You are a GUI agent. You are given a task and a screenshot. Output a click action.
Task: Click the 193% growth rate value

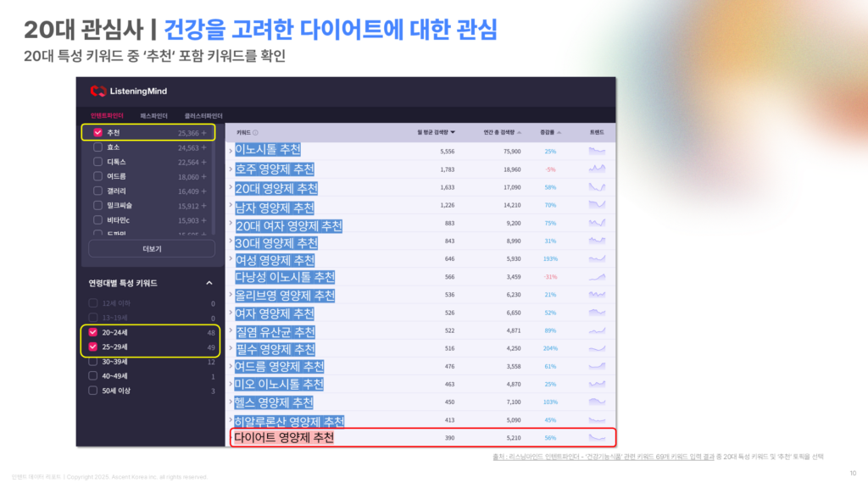(550, 259)
